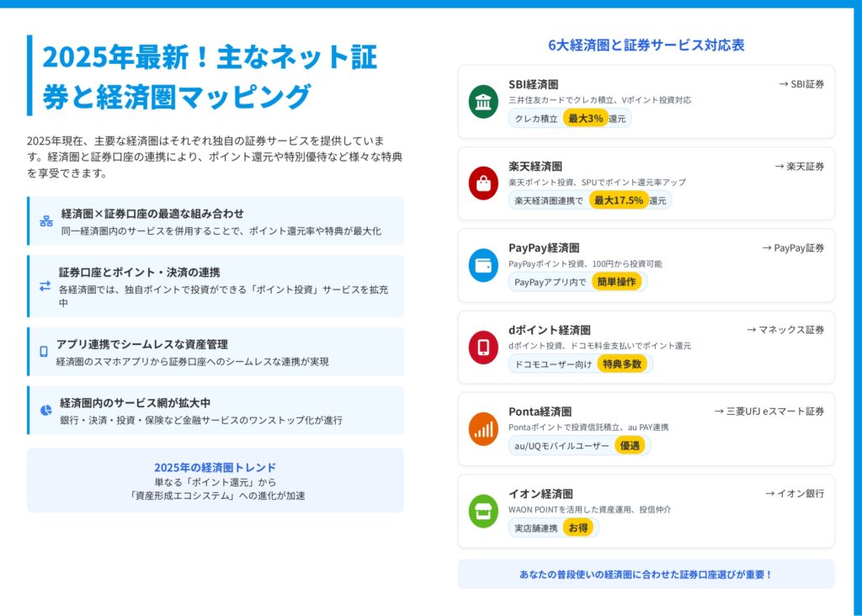Screen dimensions: 862x616
Task: Click the network icon beside 経済圏×証券口座の最適な組み合わせ
Action: 46,221
